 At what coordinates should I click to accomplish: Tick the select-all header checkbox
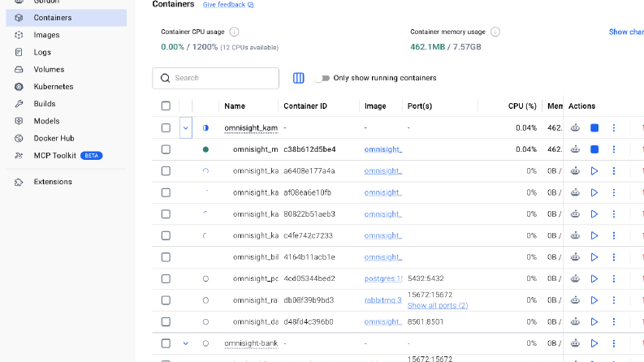(166, 106)
